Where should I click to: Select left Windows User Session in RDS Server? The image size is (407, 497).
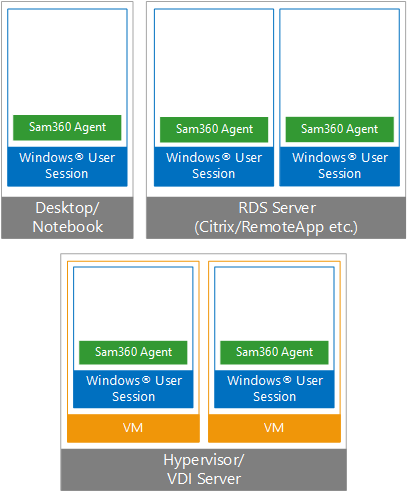tap(214, 166)
